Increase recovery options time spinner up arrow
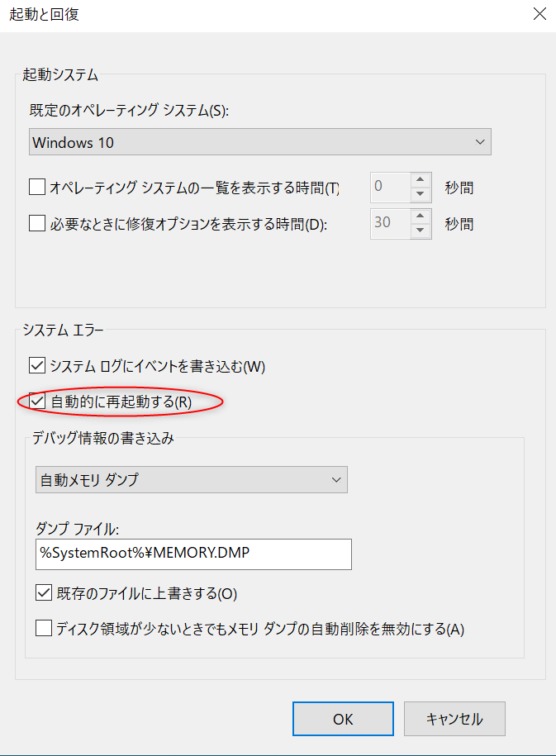Viewport: 556px width, 756px height. click(x=421, y=216)
